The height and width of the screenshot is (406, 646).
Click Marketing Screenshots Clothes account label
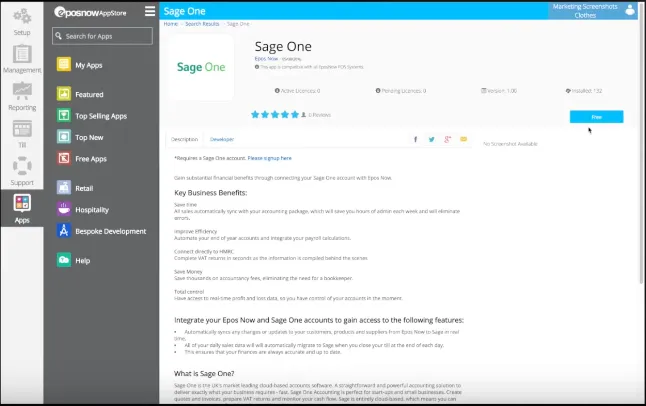pos(585,11)
